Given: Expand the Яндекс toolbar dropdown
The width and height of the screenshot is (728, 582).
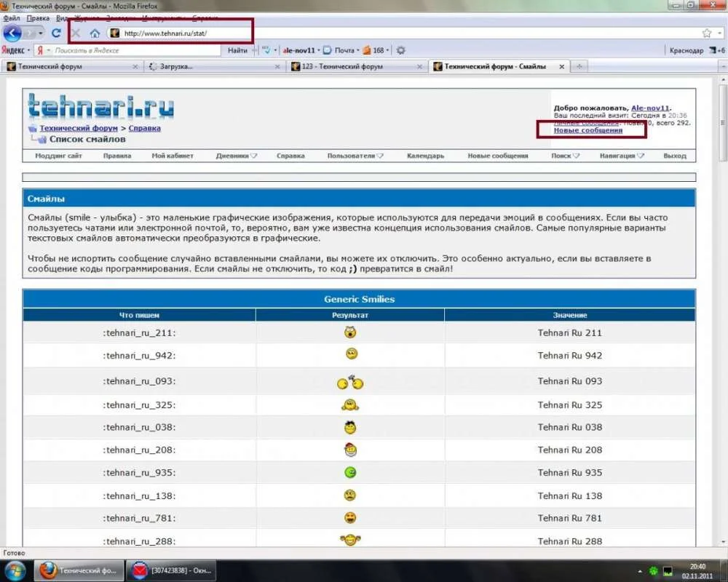Looking at the screenshot, I should click(x=28, y=50).
